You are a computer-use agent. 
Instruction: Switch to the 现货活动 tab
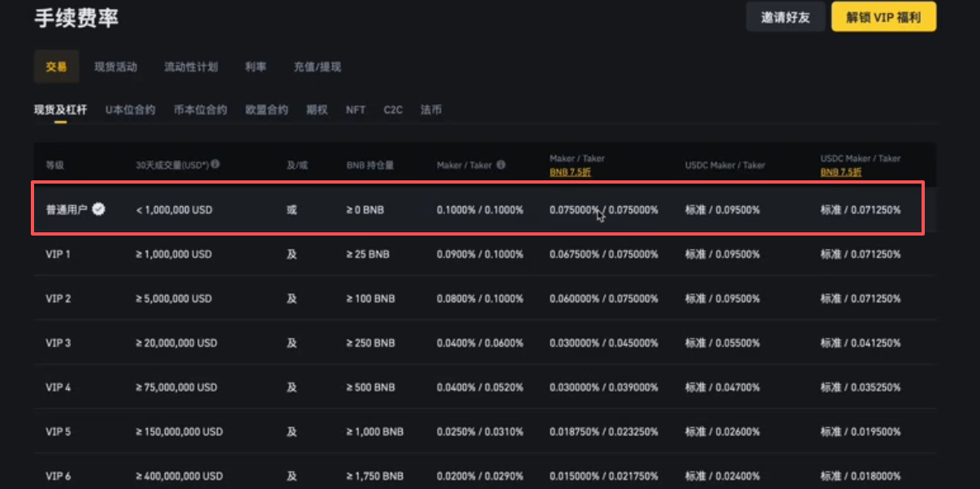(x=115, y=67)
